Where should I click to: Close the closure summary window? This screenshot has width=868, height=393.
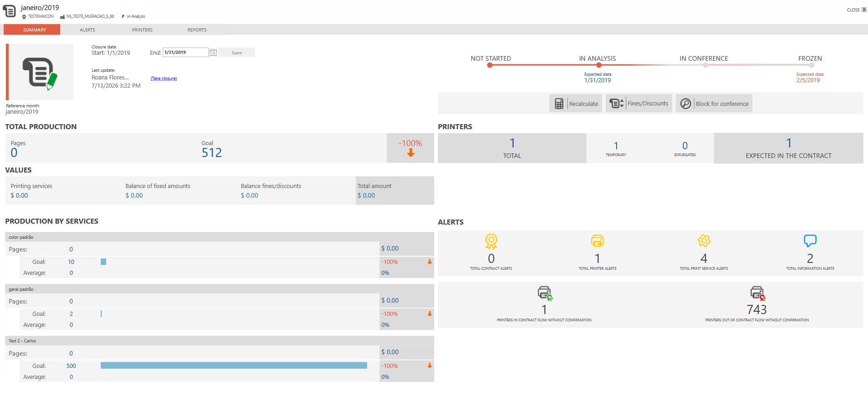coord(856,10)
